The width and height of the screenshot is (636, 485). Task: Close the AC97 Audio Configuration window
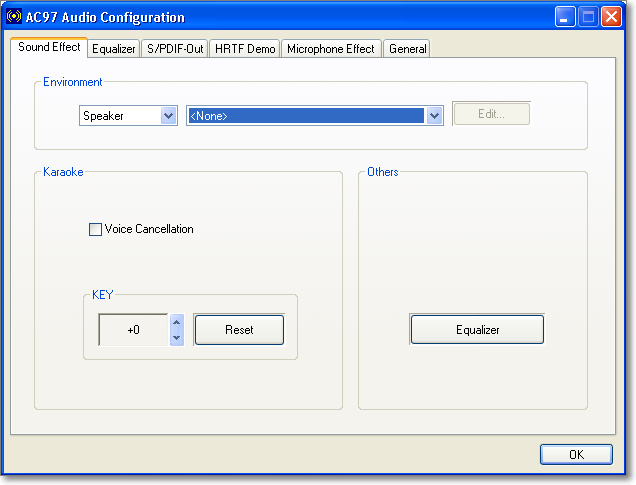pos(611,17)
